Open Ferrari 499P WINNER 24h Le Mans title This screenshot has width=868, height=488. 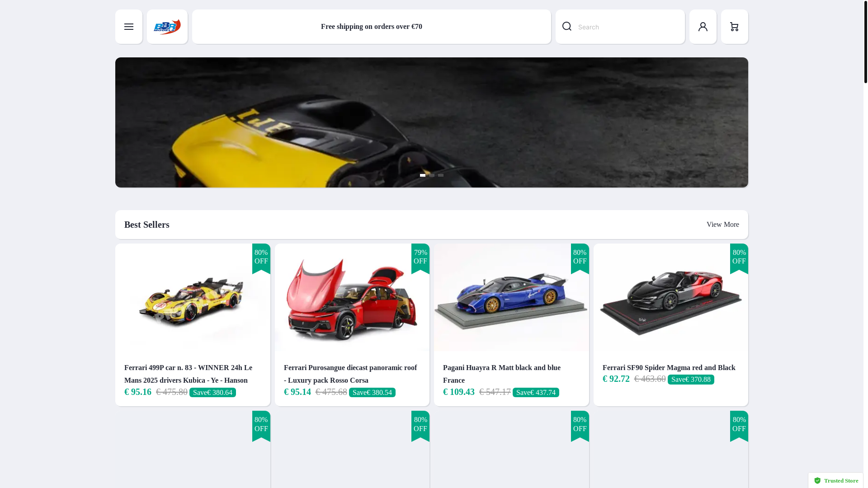(x=188, y=374)
